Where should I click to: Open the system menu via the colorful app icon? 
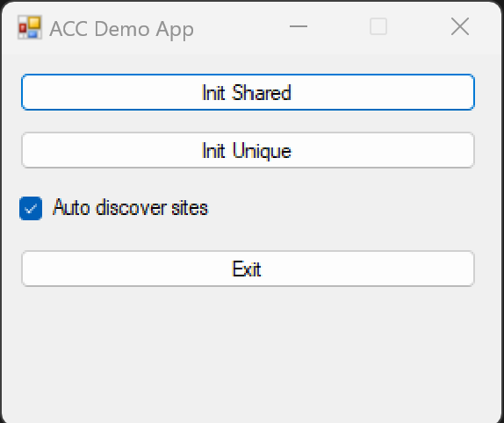click(x=30, y=27)
